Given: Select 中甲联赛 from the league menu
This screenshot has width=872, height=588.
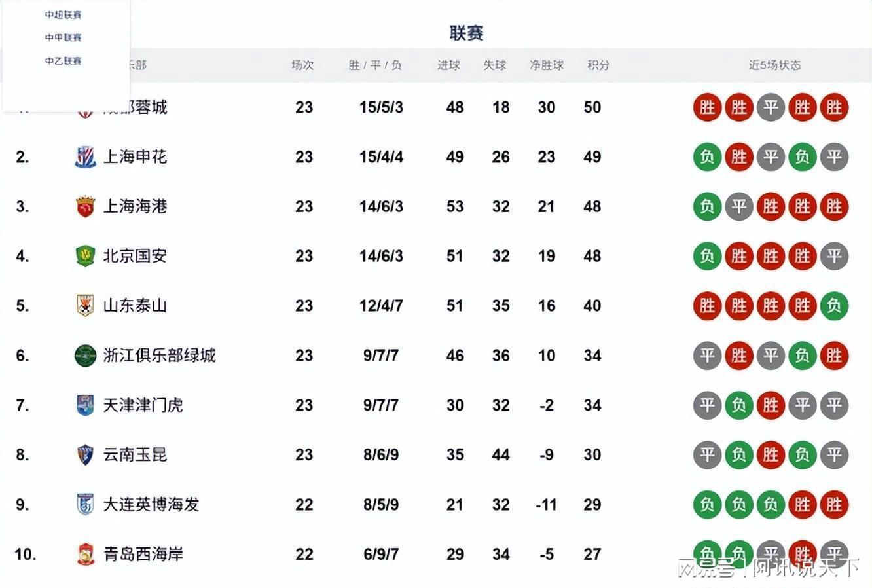Looking at the screenshot, I should point(63,38).
